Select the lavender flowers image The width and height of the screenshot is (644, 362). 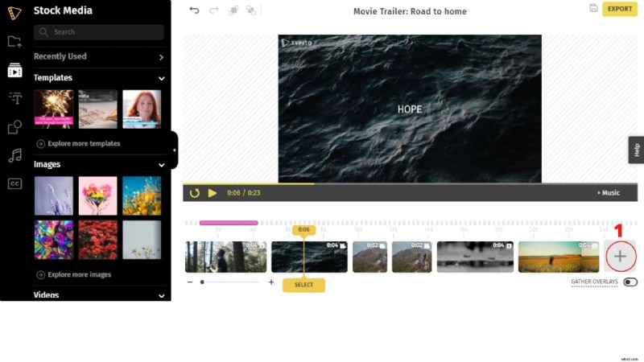click(x=54, y=195)
